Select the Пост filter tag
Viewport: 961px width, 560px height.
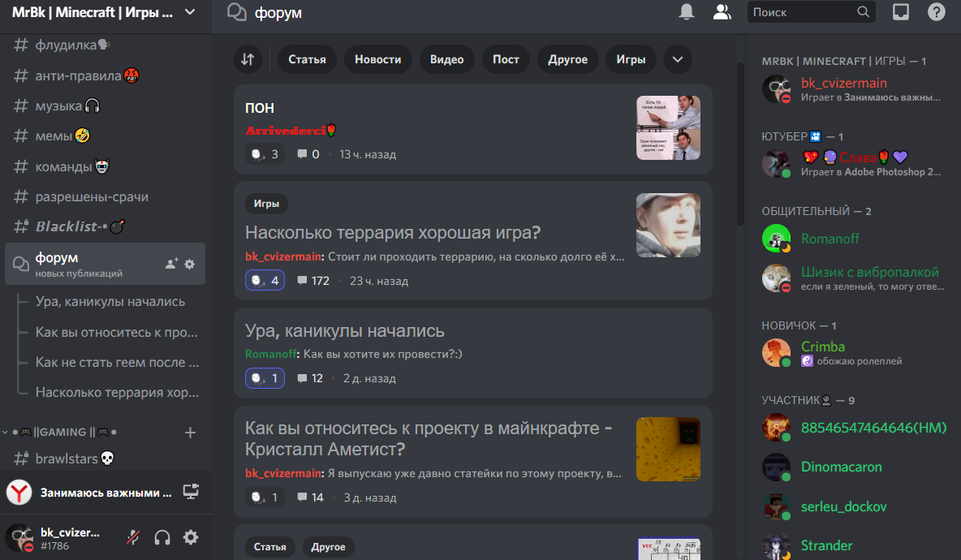click(506, 59)
